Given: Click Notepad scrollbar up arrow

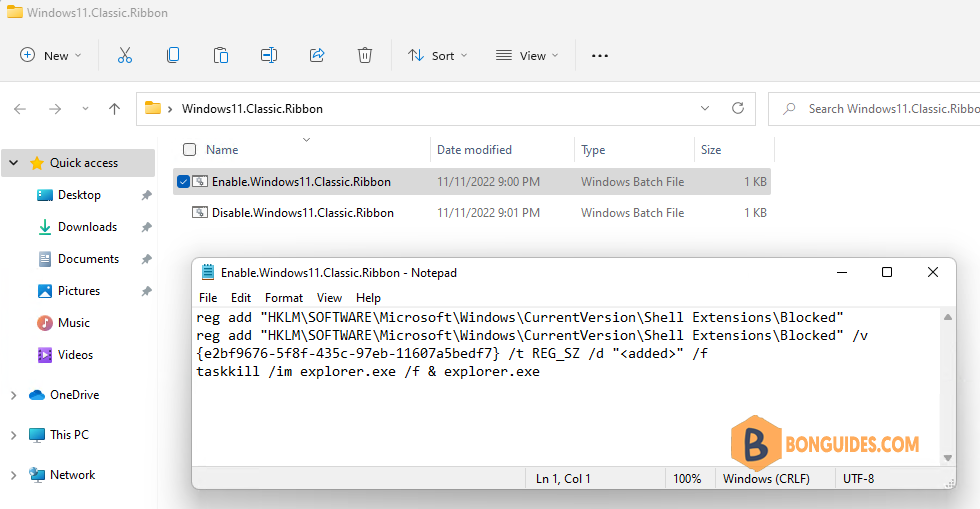Looking at the screenshot, I should click(948, 317).
